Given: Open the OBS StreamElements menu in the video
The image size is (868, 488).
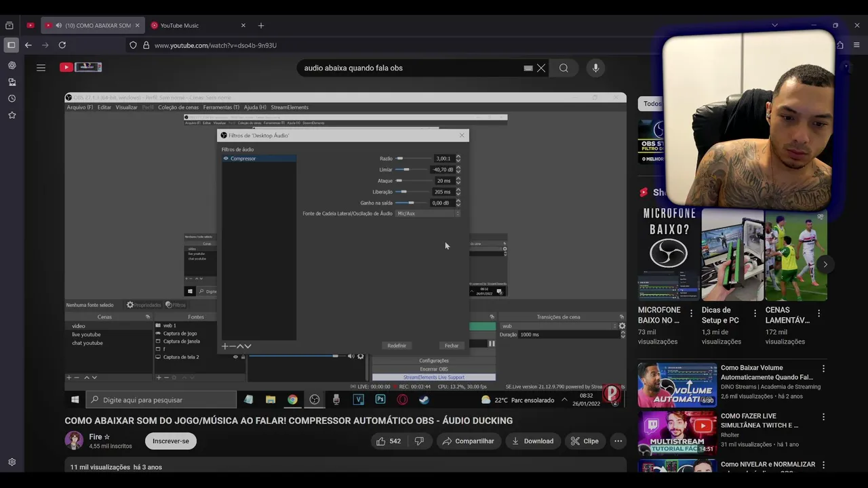Looking at the screenshot, I should click(x=290, y=107).
